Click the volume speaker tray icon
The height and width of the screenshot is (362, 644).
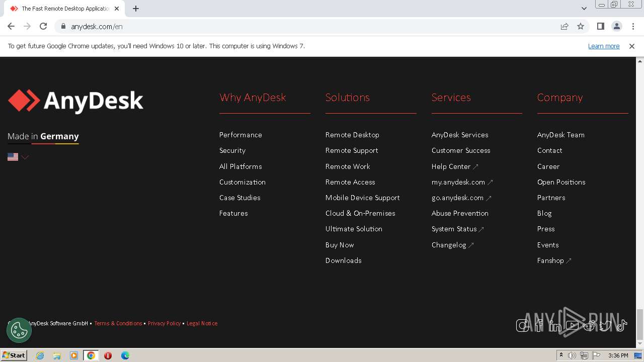[x=572, y=355]
